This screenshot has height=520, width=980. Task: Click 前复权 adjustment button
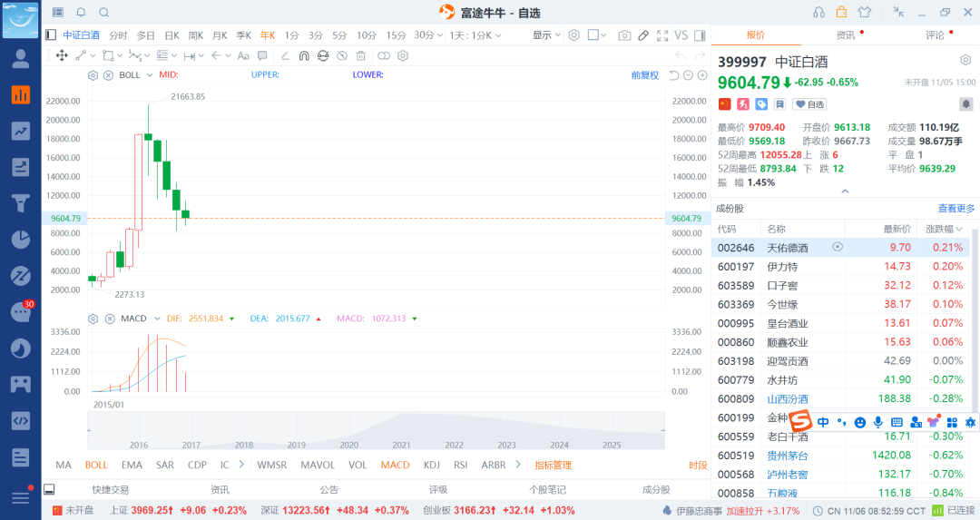645,75
